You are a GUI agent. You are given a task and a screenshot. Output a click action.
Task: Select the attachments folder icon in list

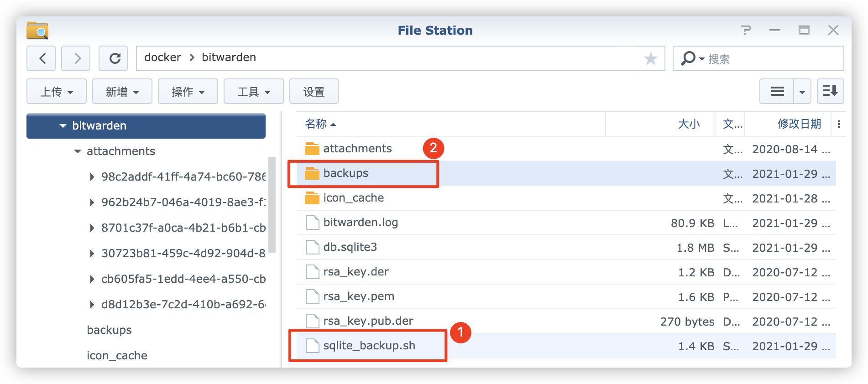[312, 149]
